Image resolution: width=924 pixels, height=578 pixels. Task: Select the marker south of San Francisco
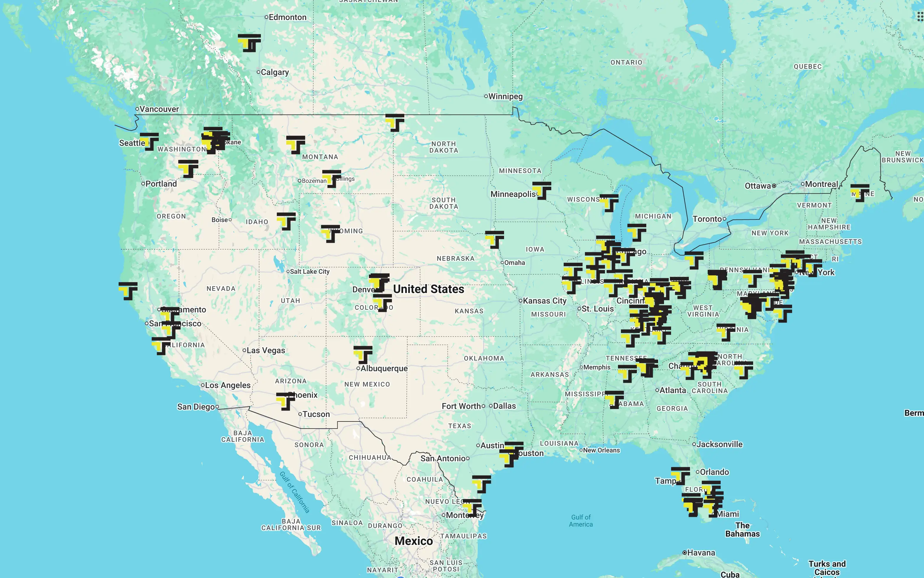click(x=161, y=346)
